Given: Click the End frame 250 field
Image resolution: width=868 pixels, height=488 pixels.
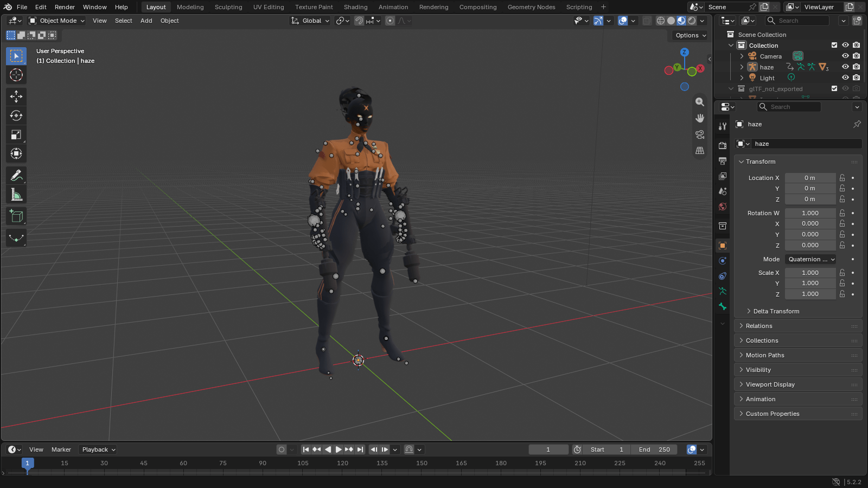Looking at the screenshot, I should 654,450.
